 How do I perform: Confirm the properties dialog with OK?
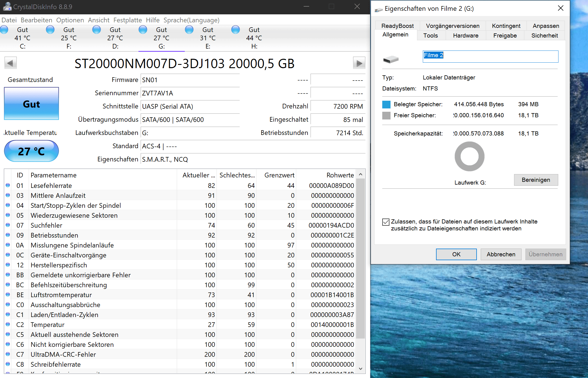click(x=456, y=254)
